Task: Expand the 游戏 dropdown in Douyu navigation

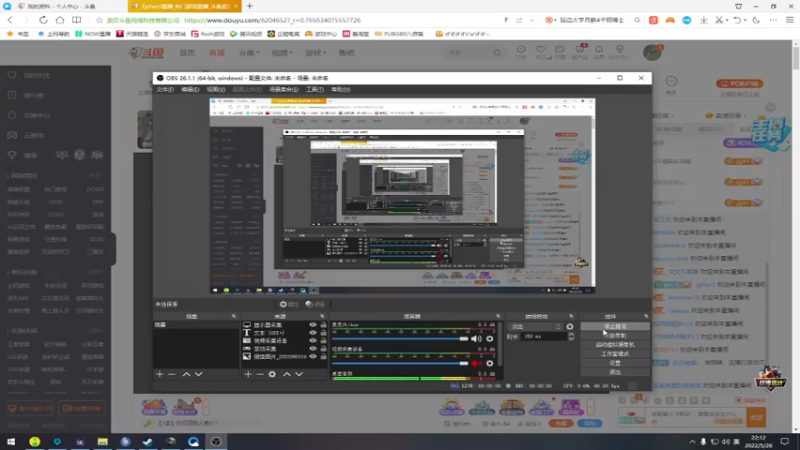Action: [x=315, y=53]
